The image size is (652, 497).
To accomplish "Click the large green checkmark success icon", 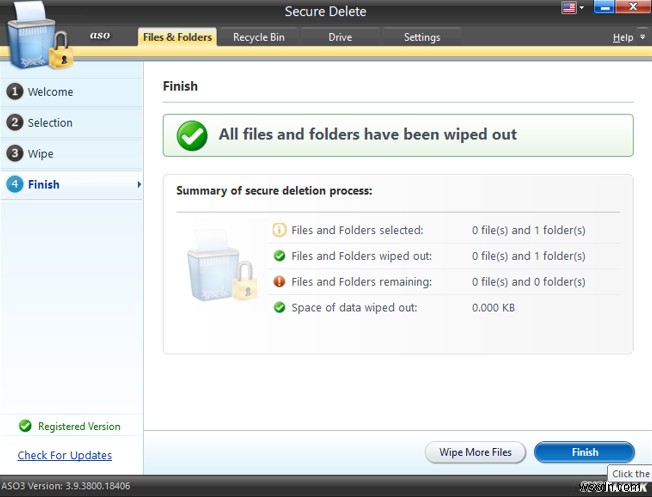I will pyautogui.click(x=192, y=136).
